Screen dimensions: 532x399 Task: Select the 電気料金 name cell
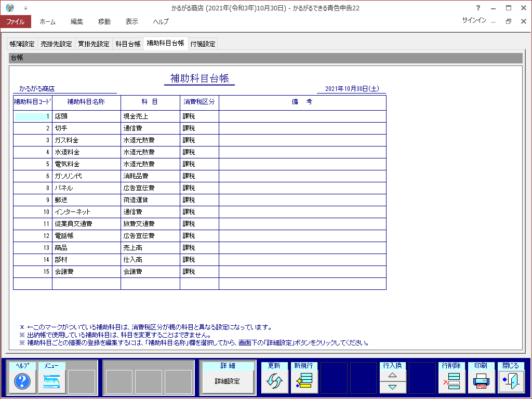(87, 164)
